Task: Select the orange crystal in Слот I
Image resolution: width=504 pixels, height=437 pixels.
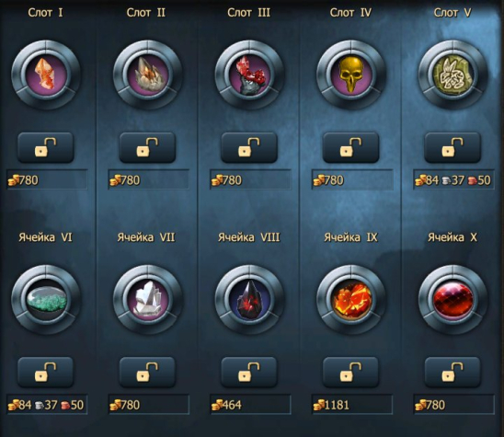Action: coord(46,75)
